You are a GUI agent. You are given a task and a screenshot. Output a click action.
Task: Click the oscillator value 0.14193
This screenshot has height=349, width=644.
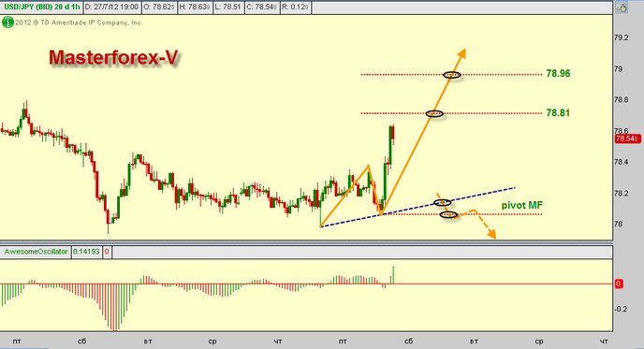[x=86, y=252]
